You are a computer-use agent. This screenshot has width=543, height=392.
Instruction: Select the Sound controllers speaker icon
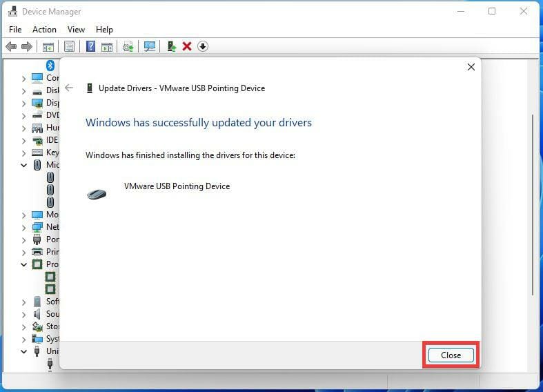tap(37, 314)
